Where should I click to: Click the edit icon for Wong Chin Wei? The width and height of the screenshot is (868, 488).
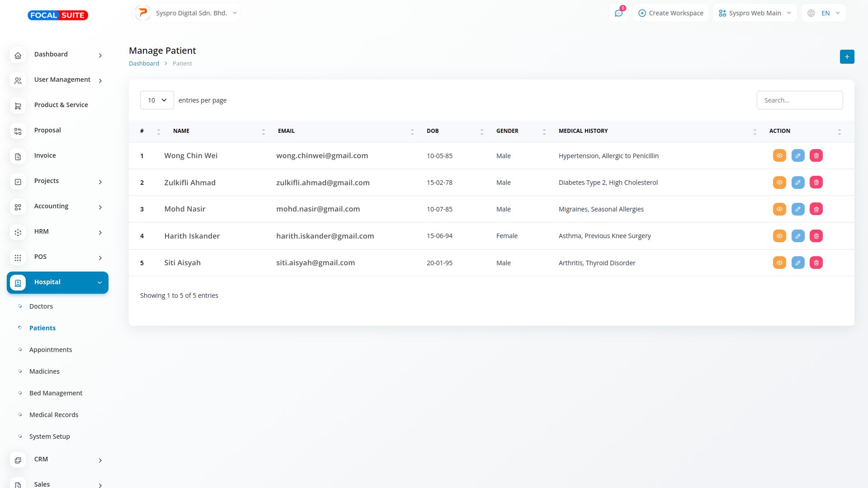coord(797,155)
